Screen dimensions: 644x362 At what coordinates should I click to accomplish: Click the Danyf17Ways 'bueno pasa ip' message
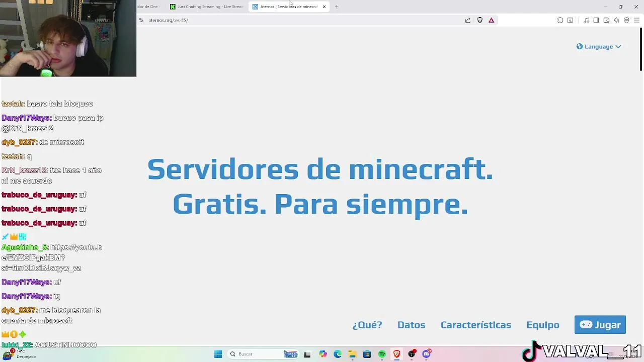click(x=52, y=123)
